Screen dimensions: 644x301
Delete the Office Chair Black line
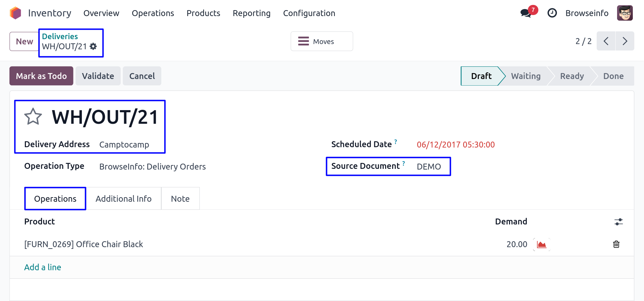[616, 244]
